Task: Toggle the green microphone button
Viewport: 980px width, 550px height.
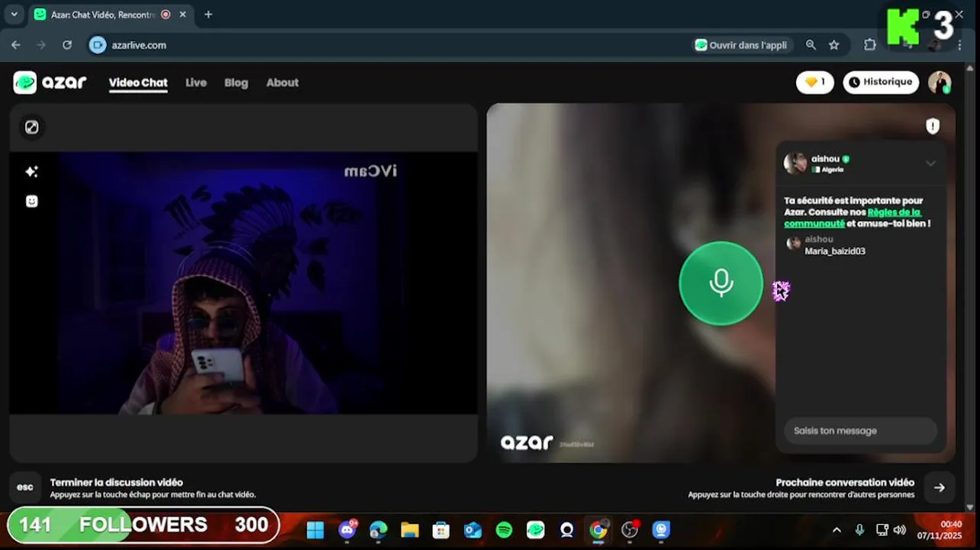Action: pos(720,283)
